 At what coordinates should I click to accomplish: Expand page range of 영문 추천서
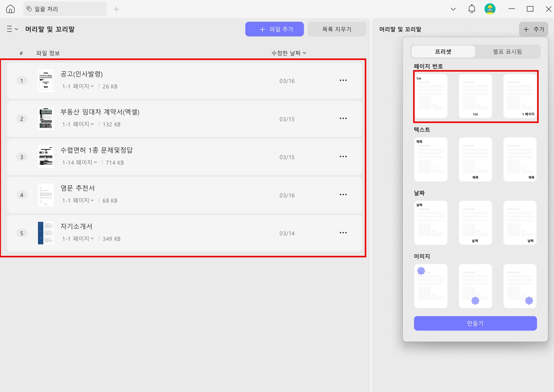(78, 200)
